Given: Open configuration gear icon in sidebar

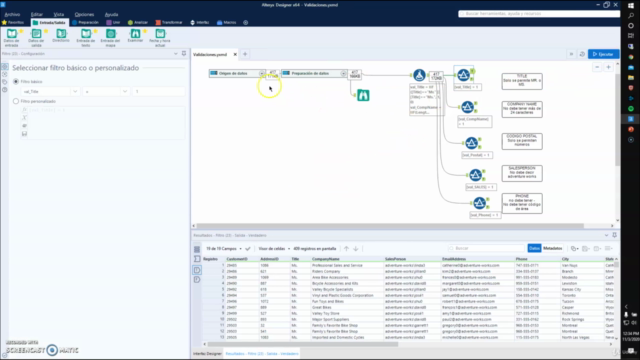Looking at the screenshot, I should tap(4, 67).
